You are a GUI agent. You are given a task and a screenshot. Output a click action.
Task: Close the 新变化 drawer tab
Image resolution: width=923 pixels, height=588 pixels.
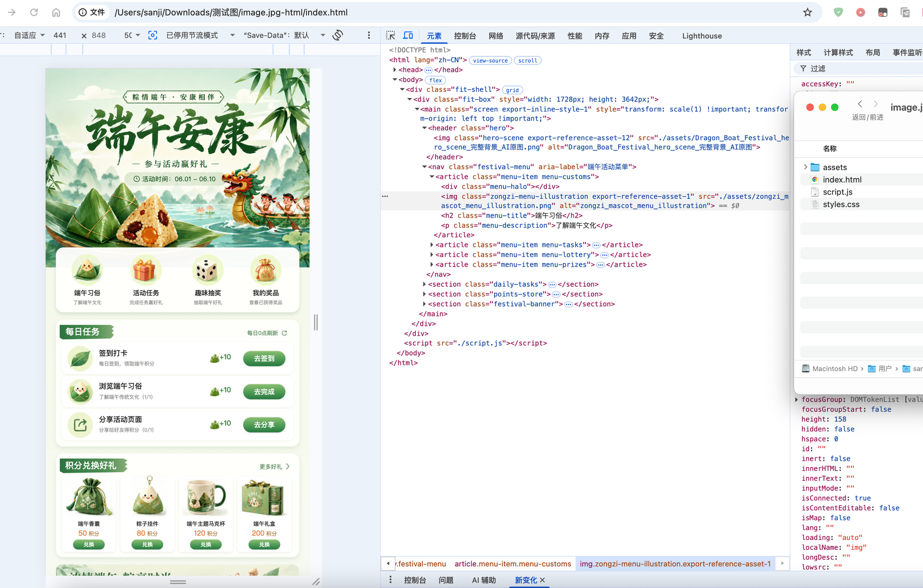[542, 580]
